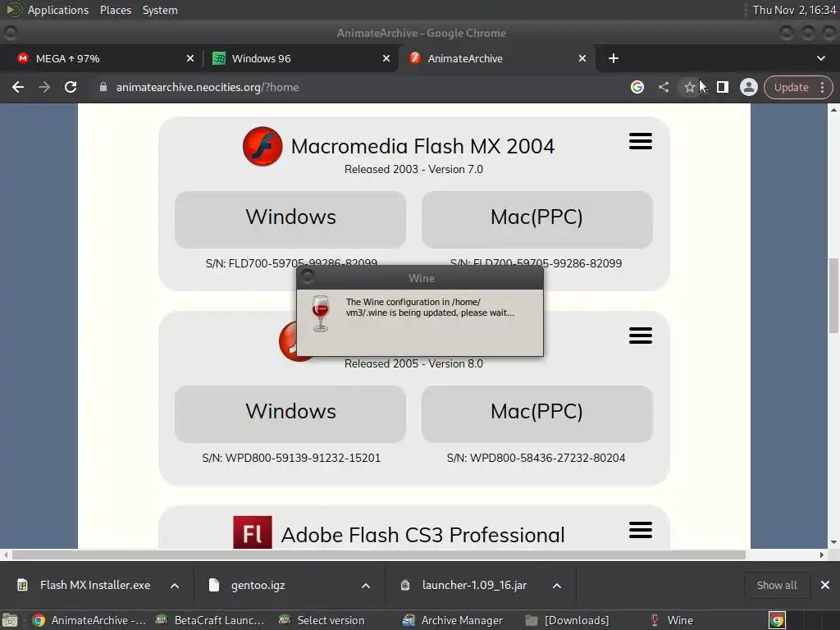This screenshot has width=840, height=630.
Task: Open the Flash 8 hamburger menu
Action: [640, 336]
